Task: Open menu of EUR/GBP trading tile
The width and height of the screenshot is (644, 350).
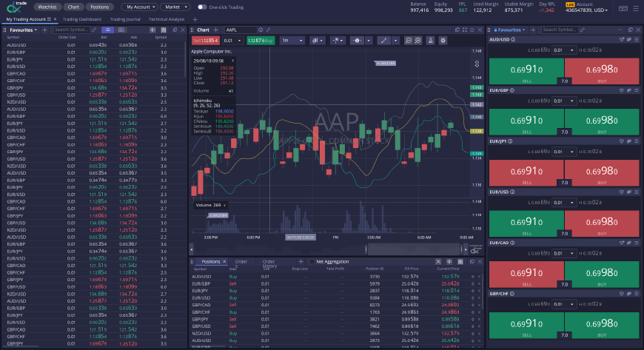Action: click(x=636, y=90)
